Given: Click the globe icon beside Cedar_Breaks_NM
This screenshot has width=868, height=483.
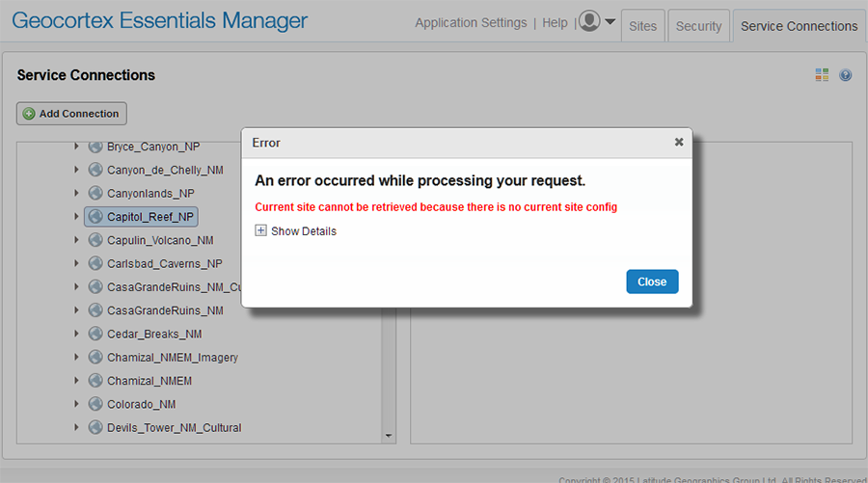Looking at the screenshot, I should pos(95,334).
